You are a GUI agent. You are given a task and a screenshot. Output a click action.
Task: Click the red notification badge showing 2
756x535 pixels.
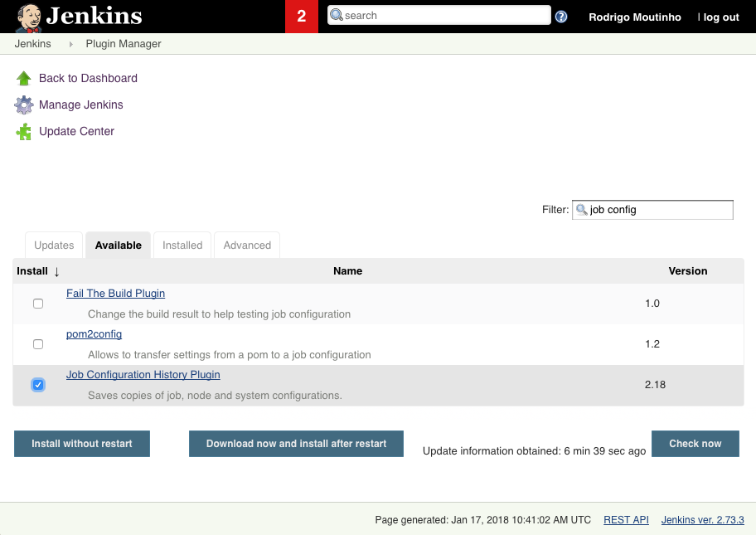point(302,17)
